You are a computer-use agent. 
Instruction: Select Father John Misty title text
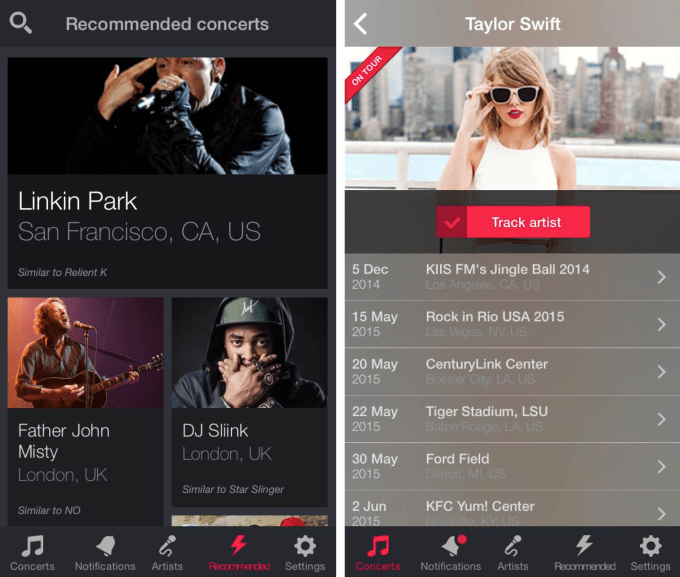64,441
